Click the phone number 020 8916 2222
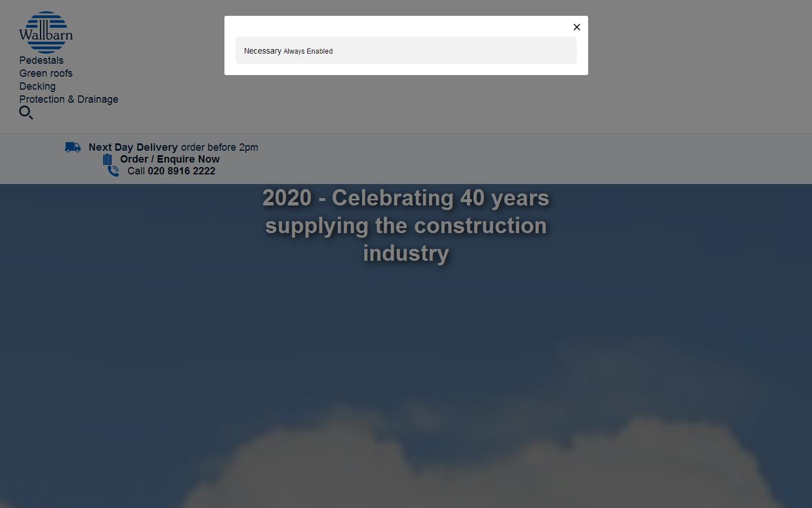 coord(182,171)
